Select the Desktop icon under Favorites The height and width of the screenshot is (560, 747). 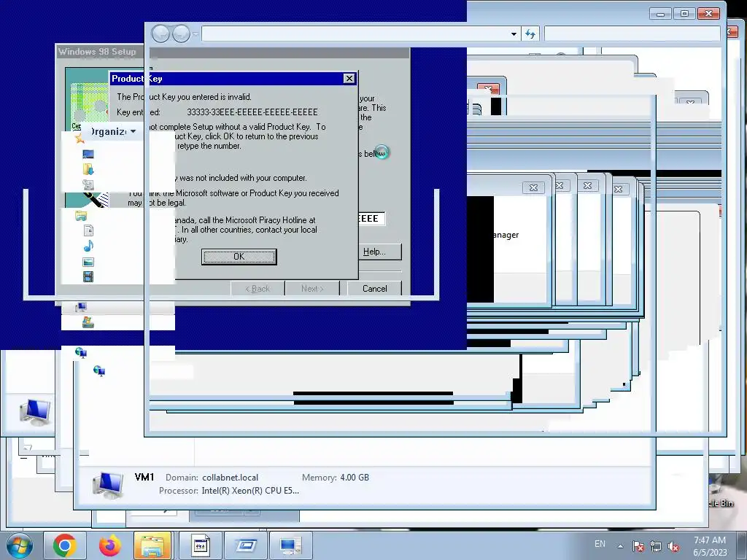point(88,154)
